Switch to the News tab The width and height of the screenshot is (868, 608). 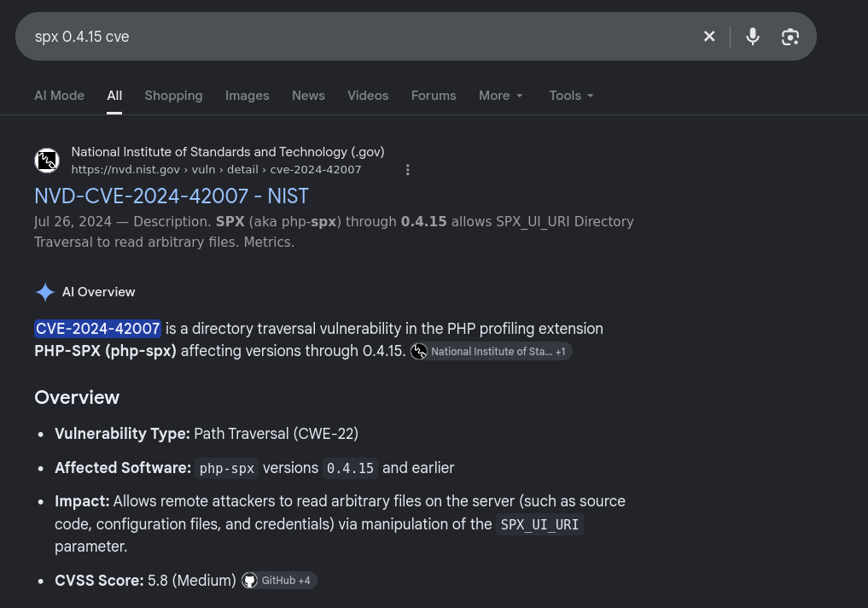(x=308, y=96)
